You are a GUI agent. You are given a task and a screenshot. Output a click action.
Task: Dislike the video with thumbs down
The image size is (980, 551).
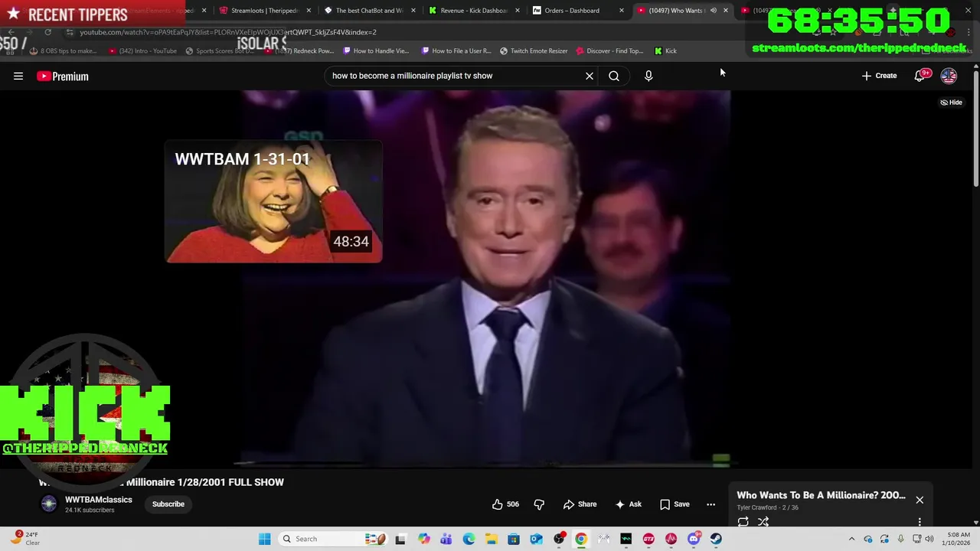pos(539,504)
